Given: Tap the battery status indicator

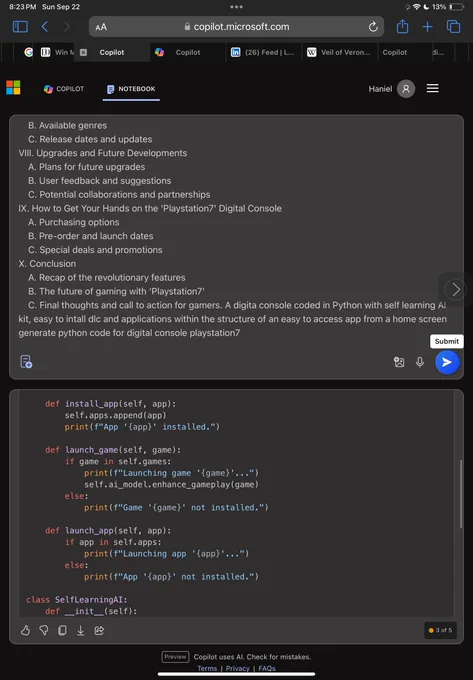Looking at the screenshot, I should (x=457, y=7).
